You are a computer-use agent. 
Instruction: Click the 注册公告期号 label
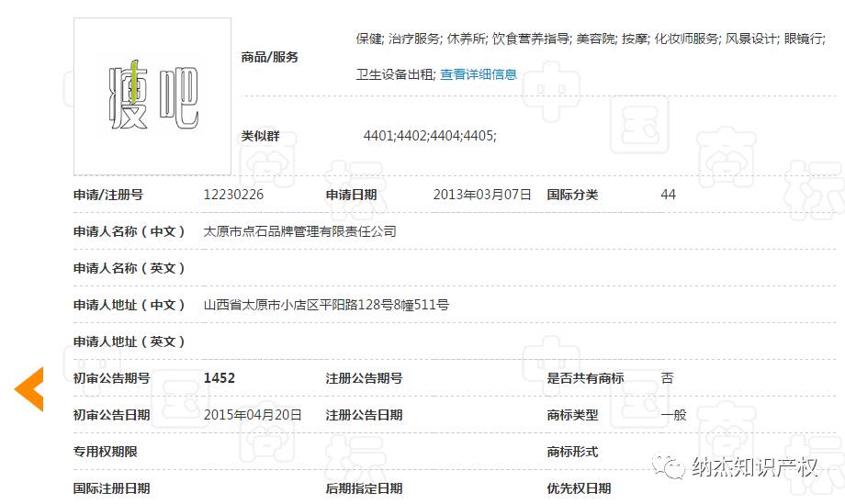tap(365, 378)
